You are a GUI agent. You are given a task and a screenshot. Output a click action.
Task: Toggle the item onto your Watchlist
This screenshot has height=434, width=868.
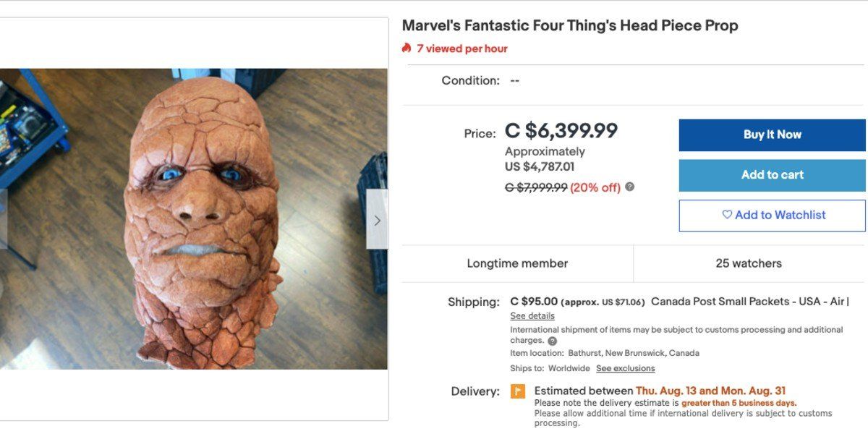point(771,215)
